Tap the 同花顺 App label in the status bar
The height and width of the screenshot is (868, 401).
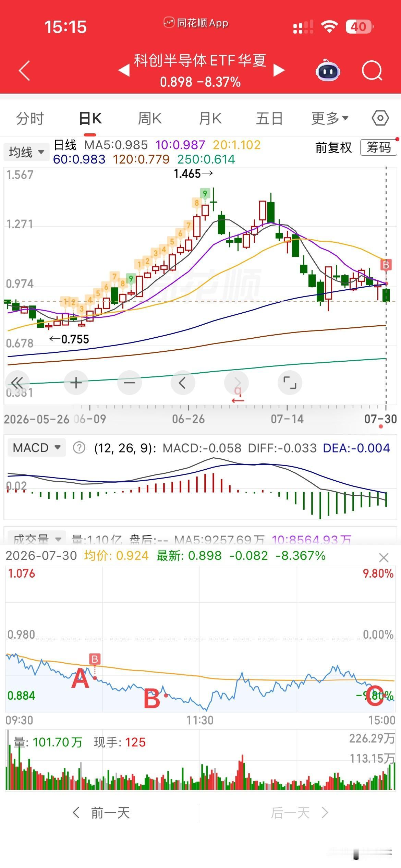tap(196, 23)
